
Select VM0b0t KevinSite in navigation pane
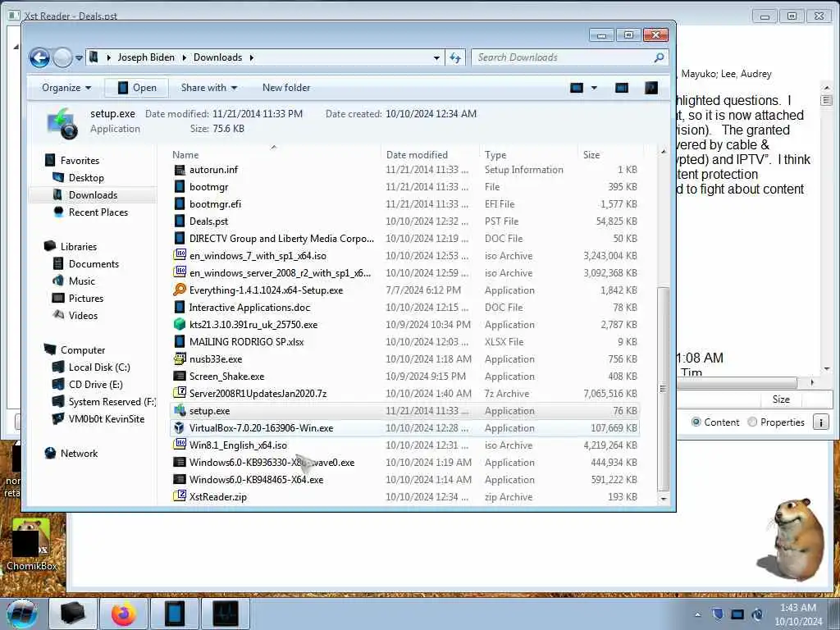coord(106,419)
